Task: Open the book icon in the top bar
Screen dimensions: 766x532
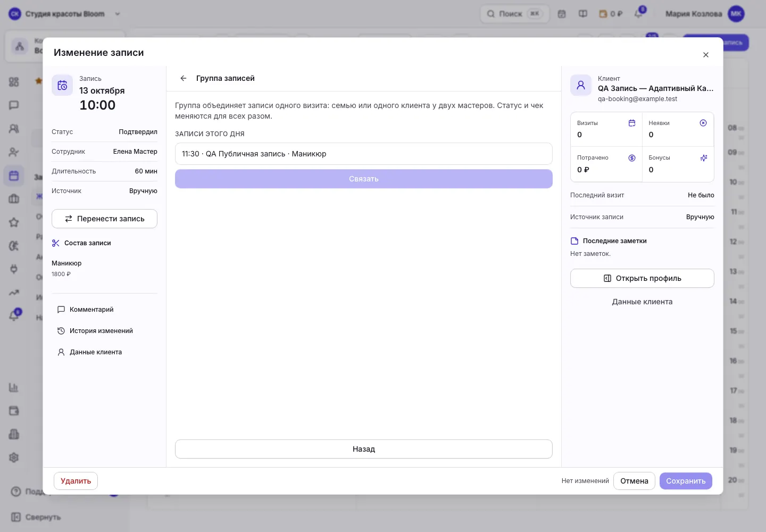Action: point(583,14)
